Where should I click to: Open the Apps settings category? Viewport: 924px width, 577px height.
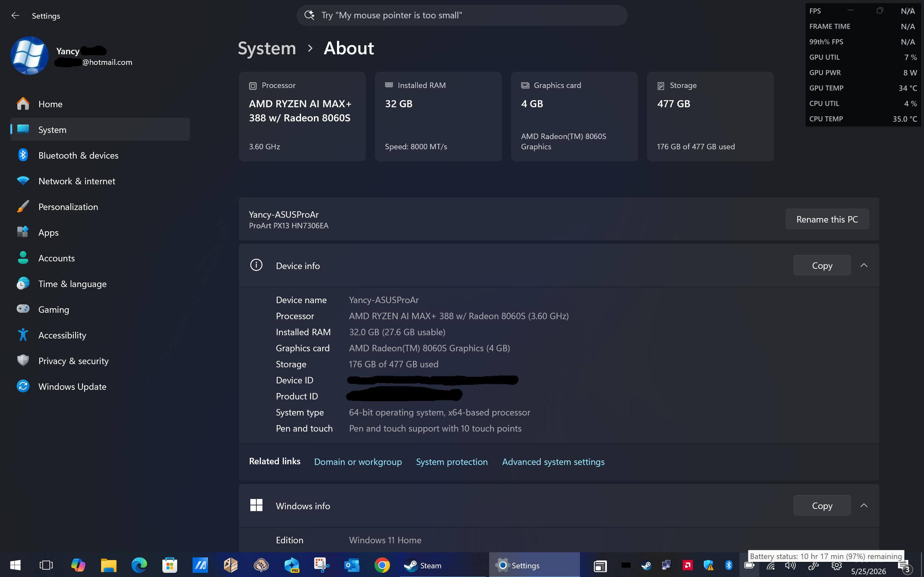click(100, 232)
